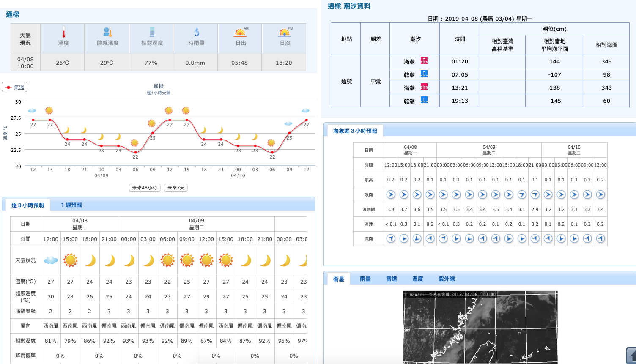Select the 22° chart point at 06 on 04/09

135,152
